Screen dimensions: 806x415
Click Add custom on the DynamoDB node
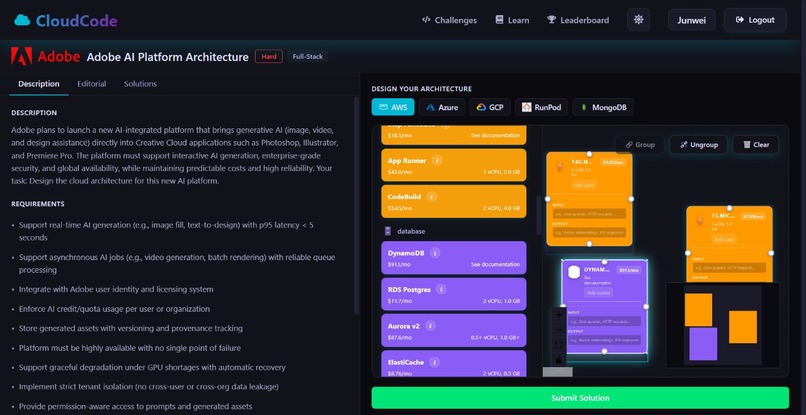coord(598,293)
